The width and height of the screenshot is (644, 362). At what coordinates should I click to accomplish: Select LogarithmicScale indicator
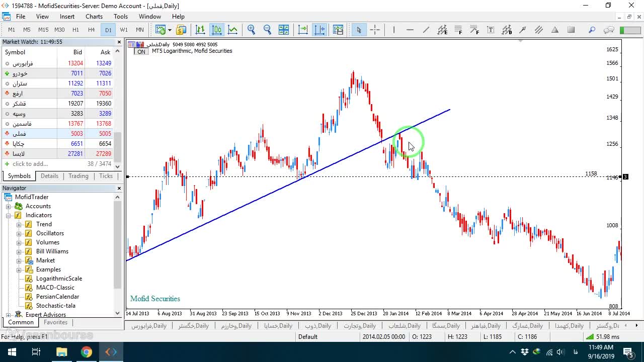point(59,279)
